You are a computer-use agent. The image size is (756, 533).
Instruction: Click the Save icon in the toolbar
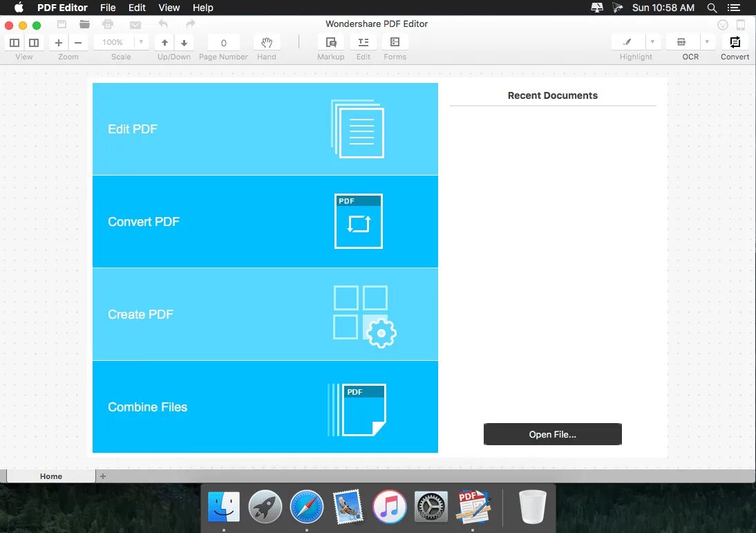[62, 24]
